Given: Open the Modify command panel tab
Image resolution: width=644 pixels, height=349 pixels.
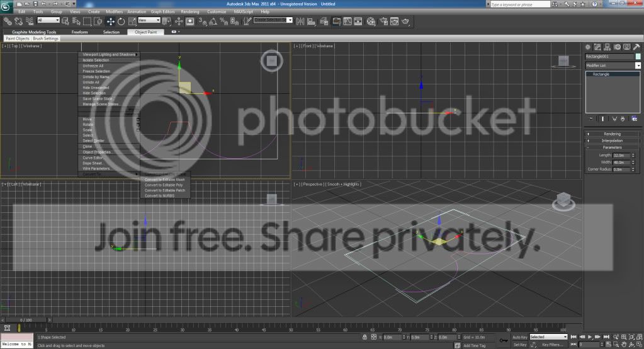Looking at the screenshot, I should coord(597,47).
